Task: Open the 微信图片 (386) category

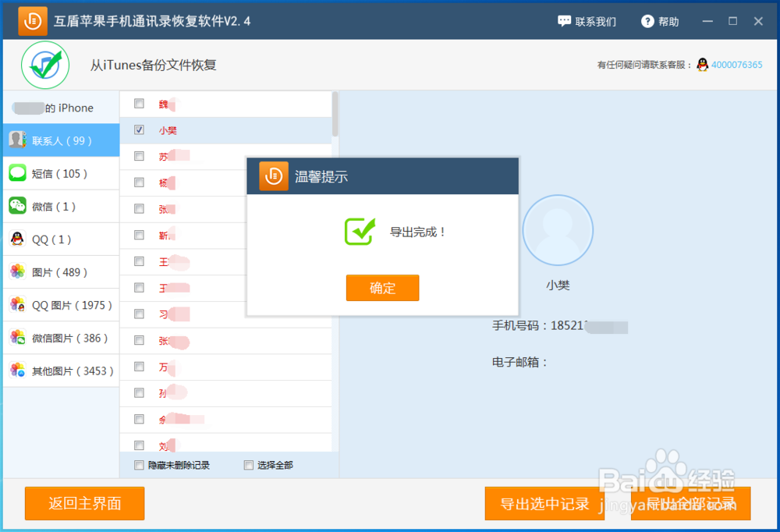Action: pos(61,338)
